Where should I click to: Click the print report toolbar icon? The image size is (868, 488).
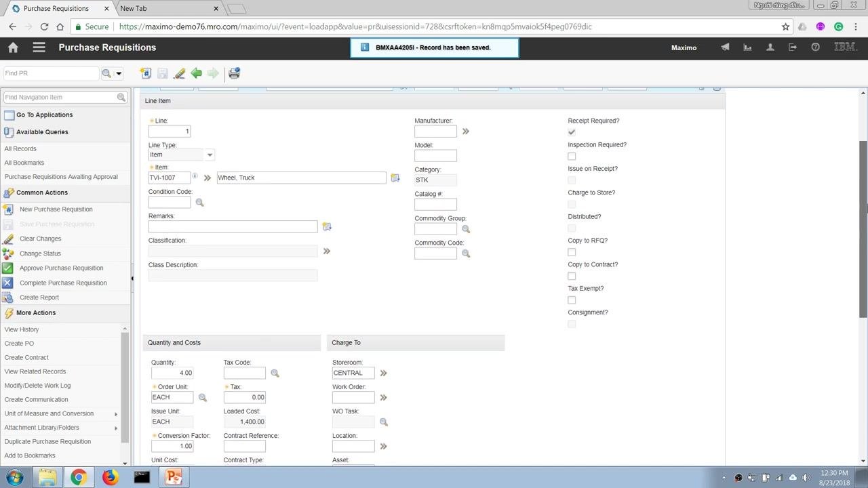tap(234, 73)
